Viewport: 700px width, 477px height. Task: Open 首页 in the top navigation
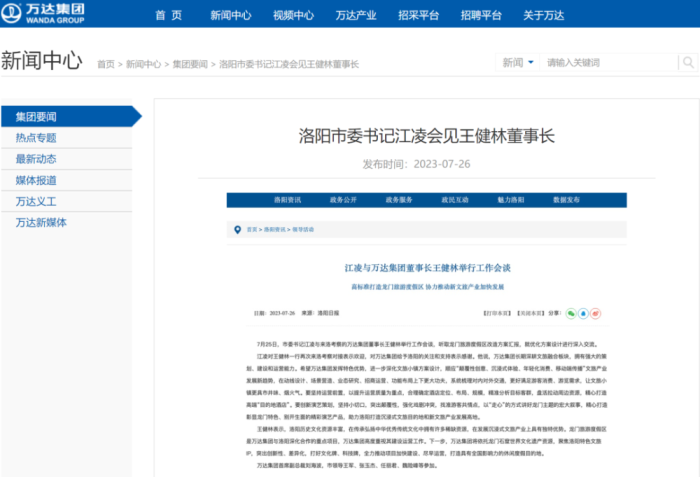[169, 15]
